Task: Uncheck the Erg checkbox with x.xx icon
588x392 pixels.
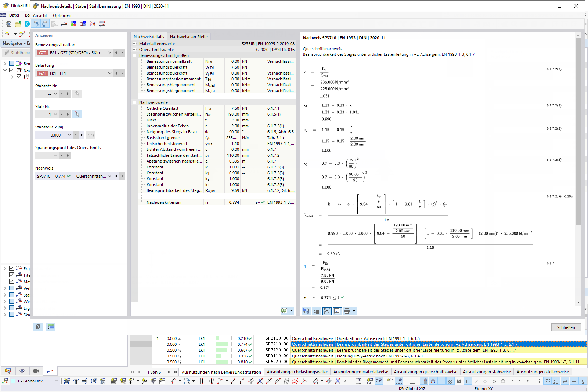Action: point(12,268)
